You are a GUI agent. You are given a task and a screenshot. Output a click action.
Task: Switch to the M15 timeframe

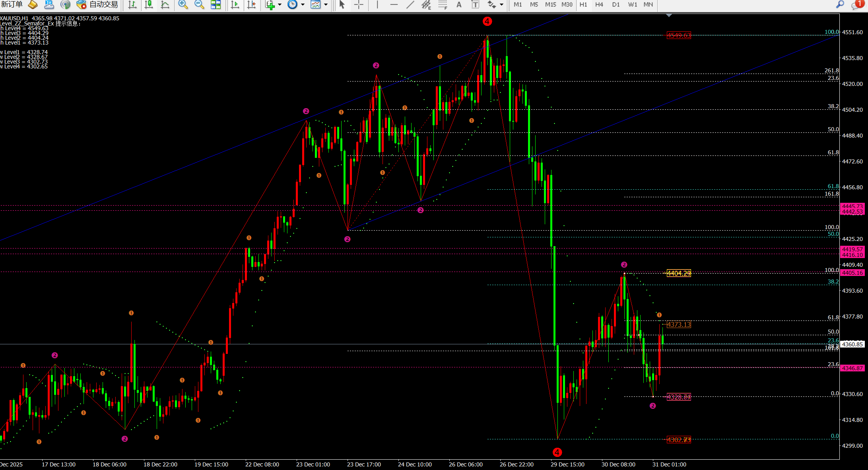[x=550, y=5]
